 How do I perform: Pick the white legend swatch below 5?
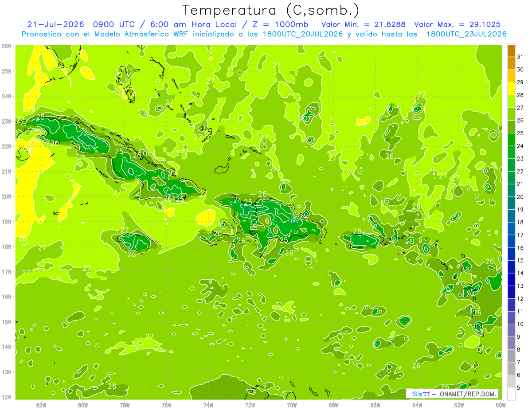[511, 394]
